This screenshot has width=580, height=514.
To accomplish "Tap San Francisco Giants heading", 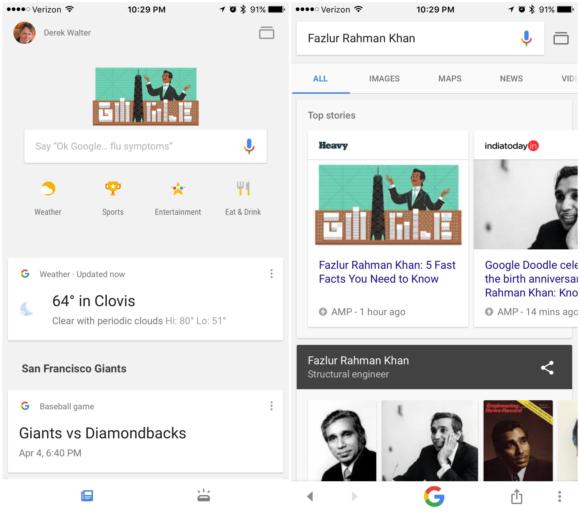I will coord(74,369).
